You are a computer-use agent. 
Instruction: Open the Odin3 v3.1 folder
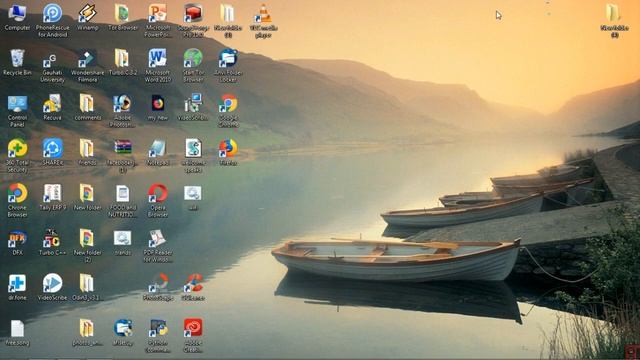point(87,287)
